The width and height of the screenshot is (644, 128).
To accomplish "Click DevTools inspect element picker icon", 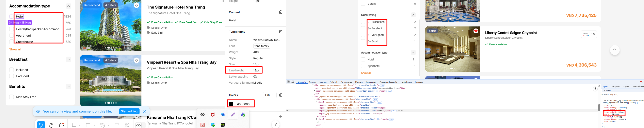I will click(x=289, y=82).
